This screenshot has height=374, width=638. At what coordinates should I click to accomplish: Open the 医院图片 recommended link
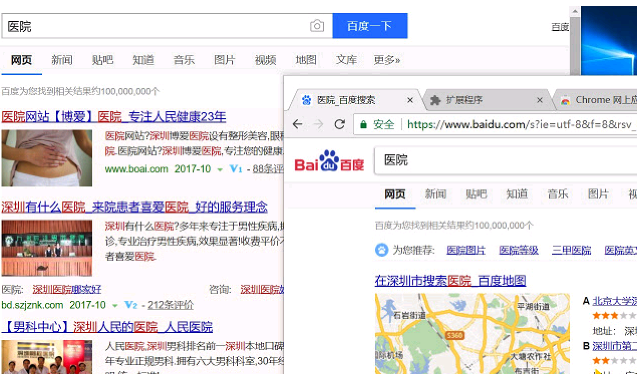pyautogui.click(x=466, y=250)
